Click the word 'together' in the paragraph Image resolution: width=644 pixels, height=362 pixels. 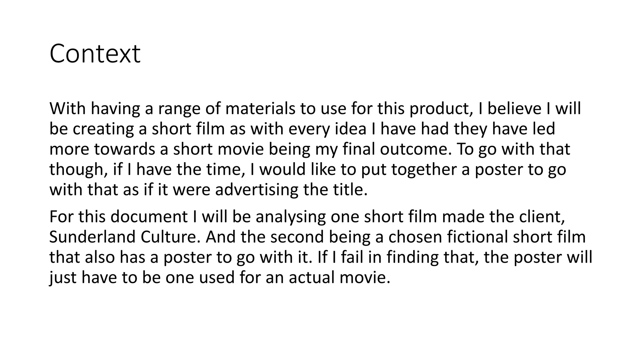[424, 169]
